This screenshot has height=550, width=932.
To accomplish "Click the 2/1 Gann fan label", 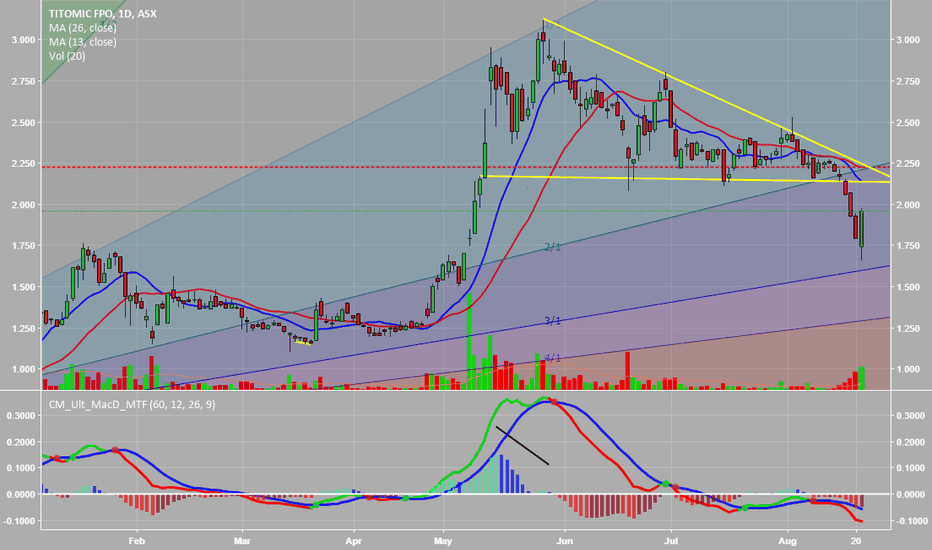I will pyautogui.click(x=552, y=247).
